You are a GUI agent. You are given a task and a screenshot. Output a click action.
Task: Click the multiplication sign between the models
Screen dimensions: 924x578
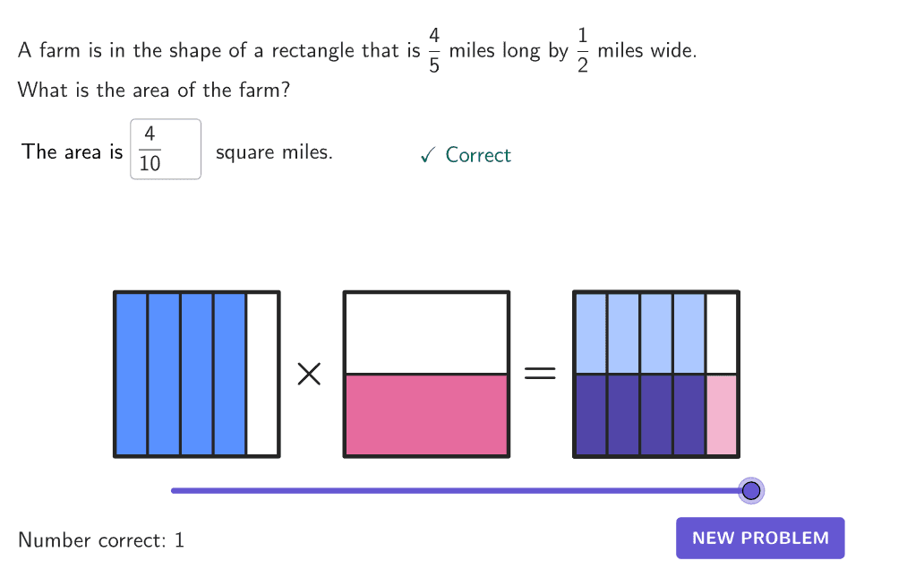309,374
